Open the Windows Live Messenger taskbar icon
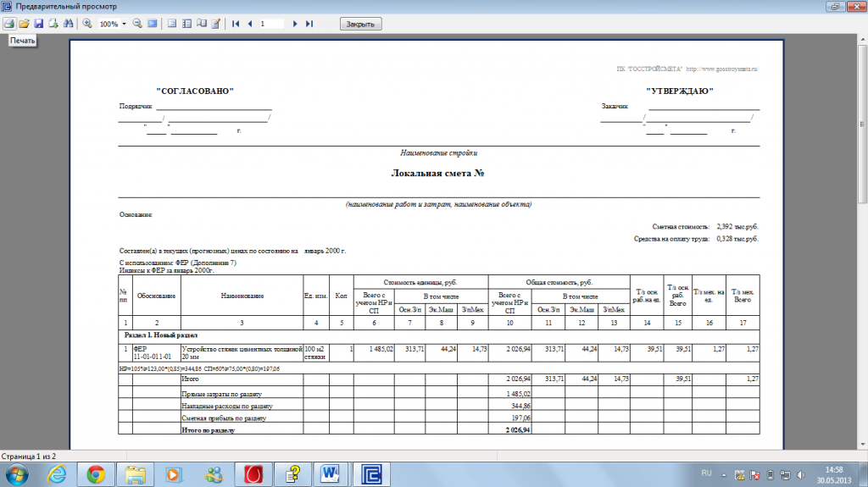Viewport: 868px width, 487px height. pyautogui.click(x=214, y=474)
